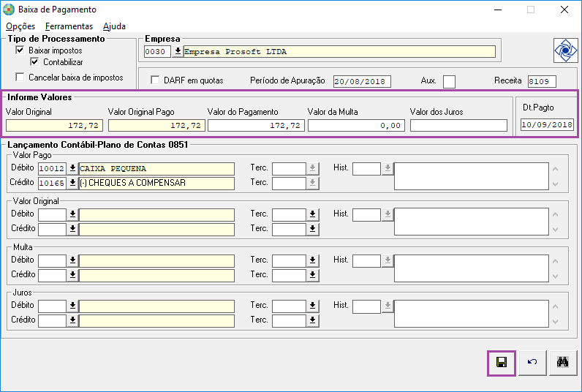Toggle Contabilizar checkbox
The image size is (582, 392).
coord(34,61)
